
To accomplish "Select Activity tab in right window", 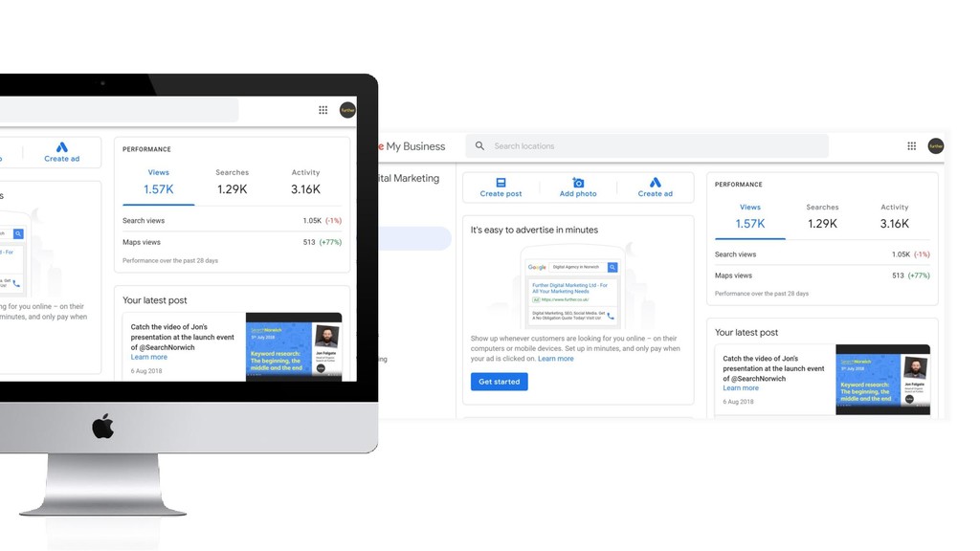I will (x=895, y=217).
